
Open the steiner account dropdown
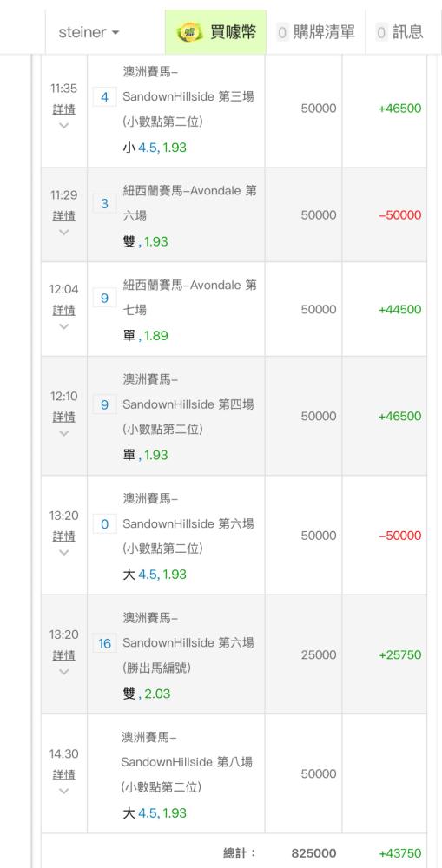[89, 32]
